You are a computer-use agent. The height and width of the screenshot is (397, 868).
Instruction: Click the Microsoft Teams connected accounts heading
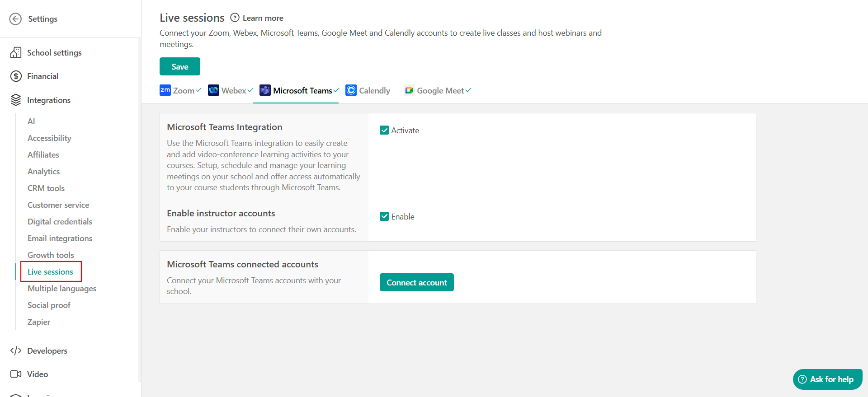click(242, 264)
